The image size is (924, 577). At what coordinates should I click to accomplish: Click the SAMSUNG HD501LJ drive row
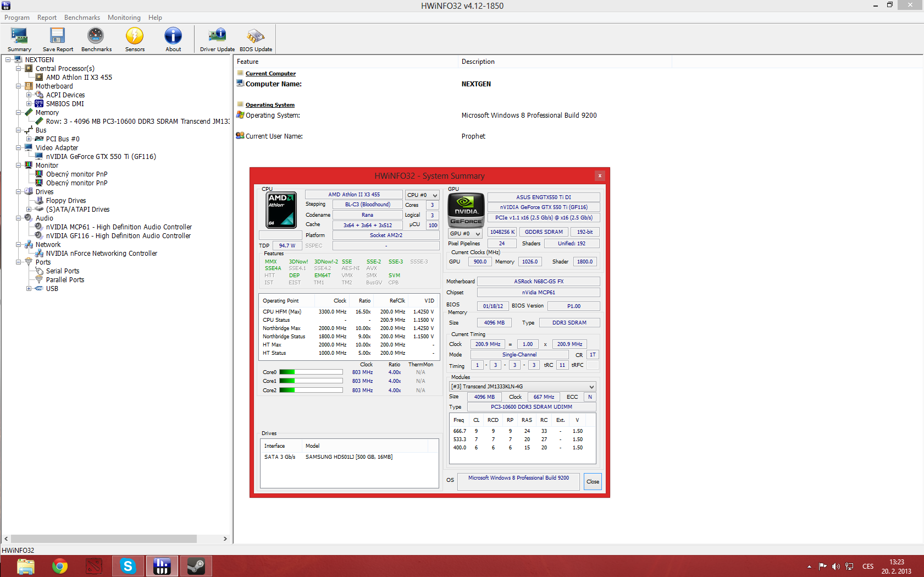pos(350,457)
